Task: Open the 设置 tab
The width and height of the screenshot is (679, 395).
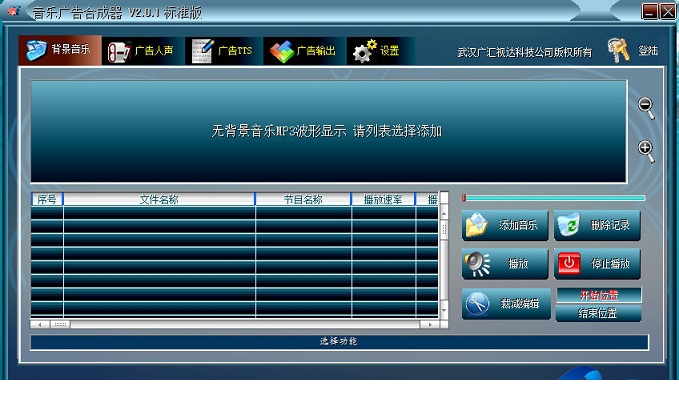Action: click(x=380, y=51)
